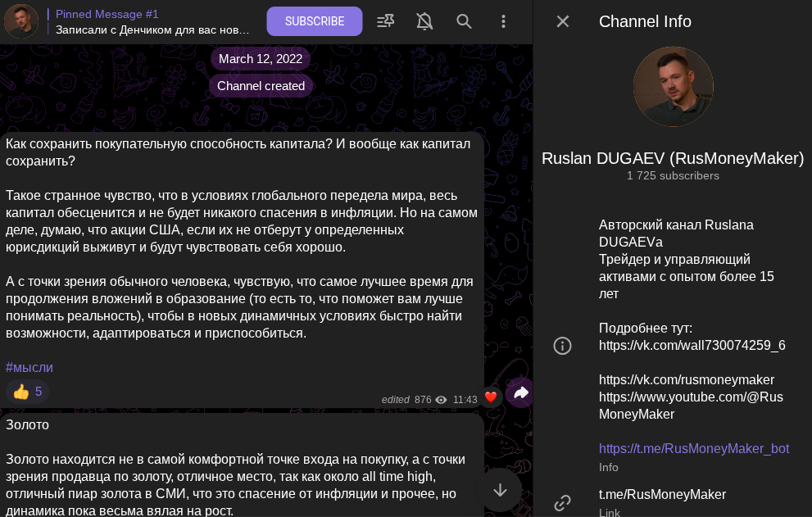Viewport: 812px width, 517px height.
Task: Click the message timestamp 11:43
Action: (465, 400)
